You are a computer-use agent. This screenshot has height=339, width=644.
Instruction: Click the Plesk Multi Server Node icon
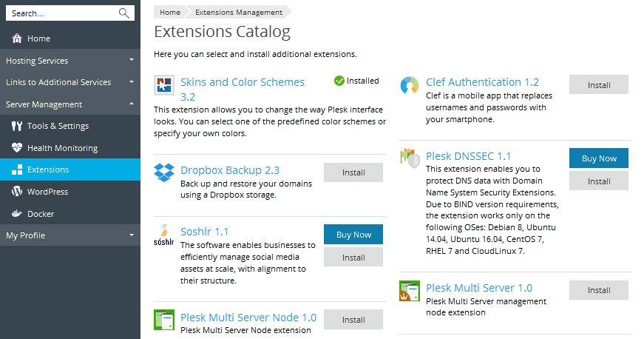[164, 320]
